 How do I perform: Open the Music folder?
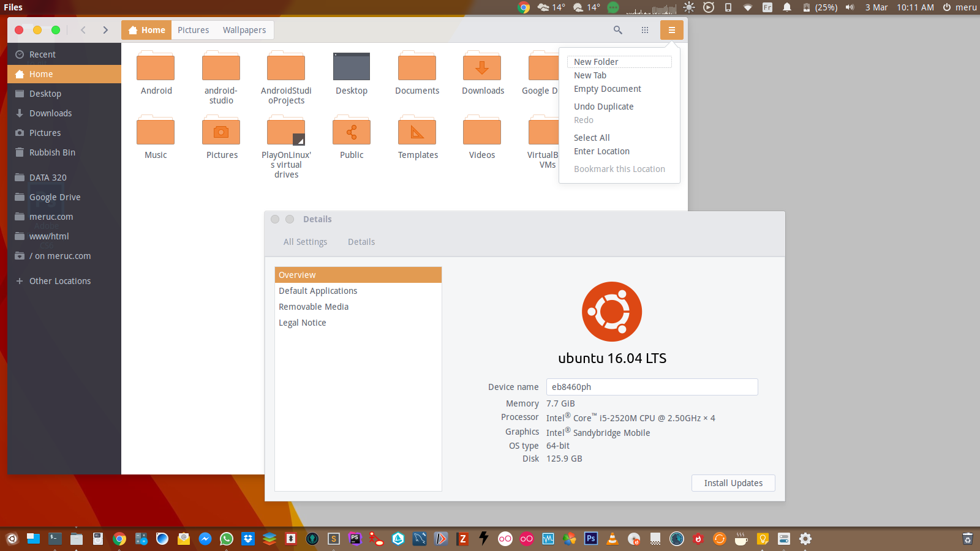156,132
